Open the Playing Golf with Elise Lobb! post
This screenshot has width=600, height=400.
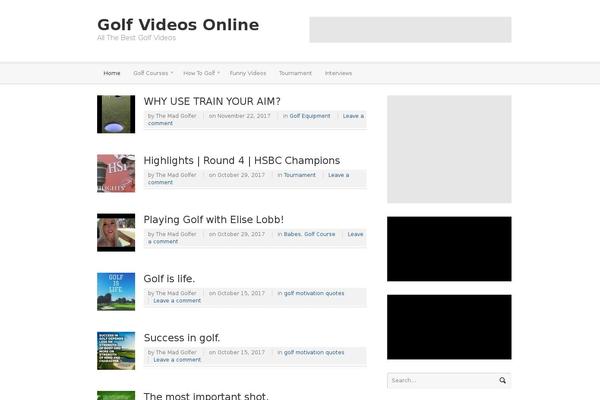(x=214, y=220)
